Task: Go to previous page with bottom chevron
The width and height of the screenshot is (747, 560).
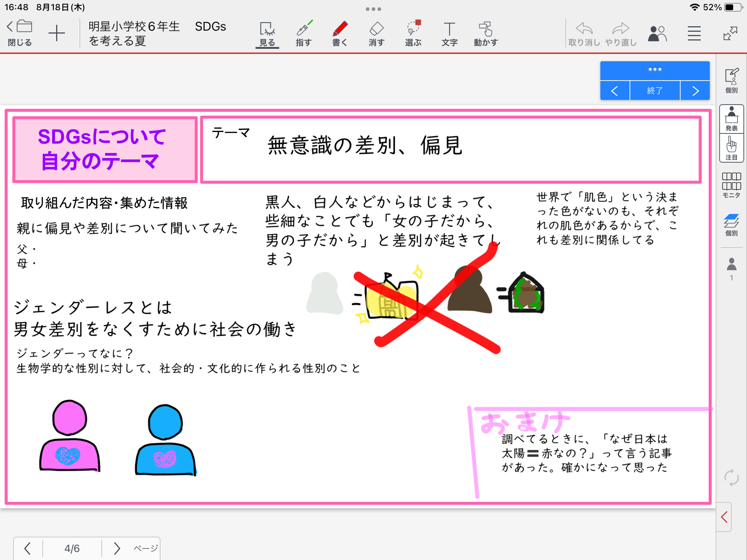Action: (x=27, y=548)
